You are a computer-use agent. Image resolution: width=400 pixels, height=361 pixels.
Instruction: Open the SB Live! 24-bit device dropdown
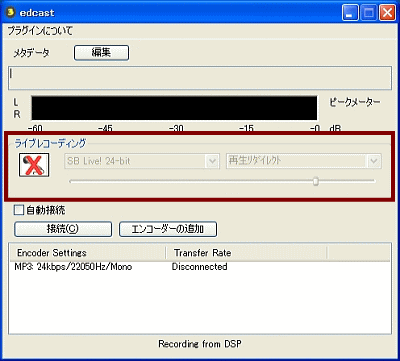tap(142, 161)
